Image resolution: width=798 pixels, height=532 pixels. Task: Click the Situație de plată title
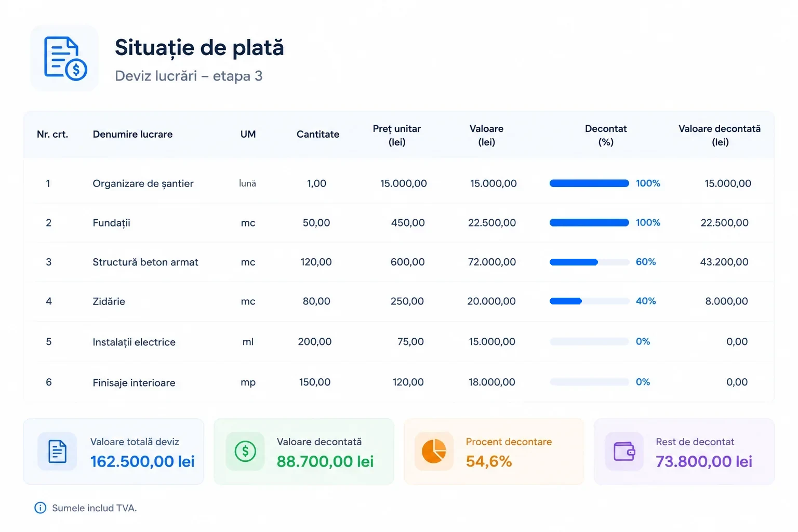[x=199, y=48]
